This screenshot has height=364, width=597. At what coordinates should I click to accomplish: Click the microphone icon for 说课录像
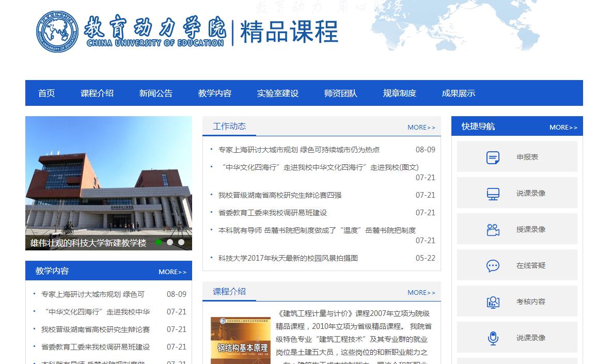(494, 337)
